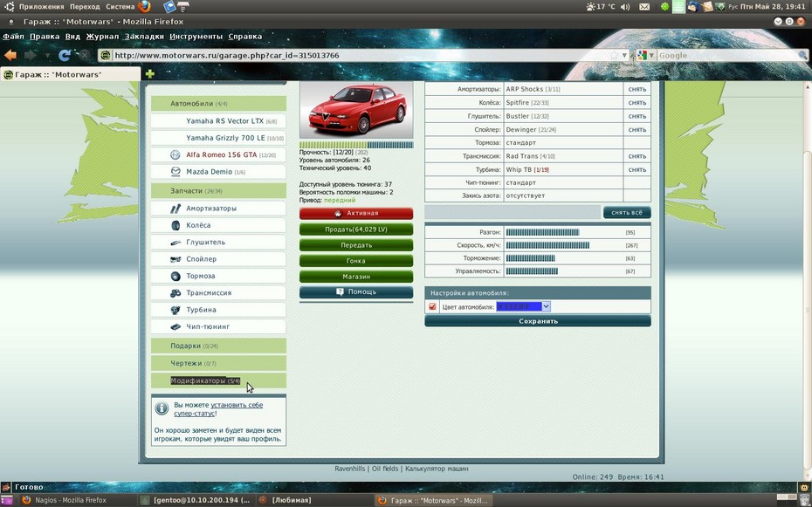This screenshot has width=812, height=507.
Task: Open the Закладки menu
Action: click(144, 37)
